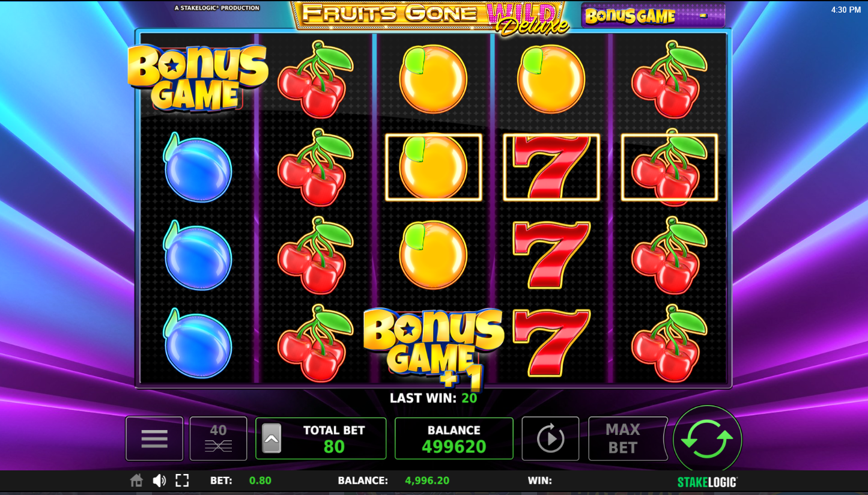This screenshot has height=495, width=868.
Task: Select the highlighted red seven symbol
Action: (551, 167)
